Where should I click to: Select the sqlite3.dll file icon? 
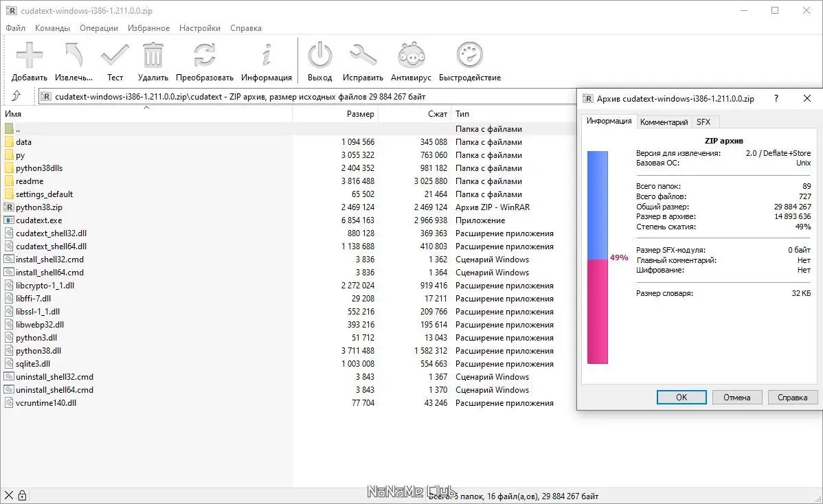tap(9, 363)
